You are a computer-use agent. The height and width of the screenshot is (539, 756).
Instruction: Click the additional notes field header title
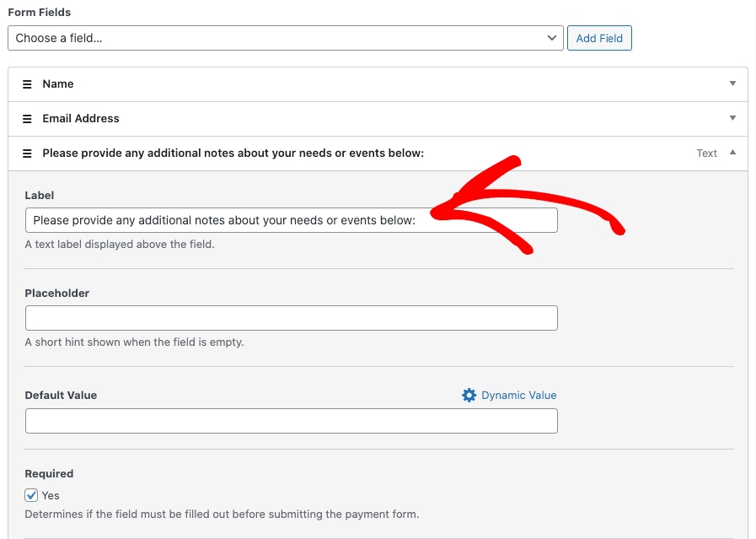[x=233, y=154]
